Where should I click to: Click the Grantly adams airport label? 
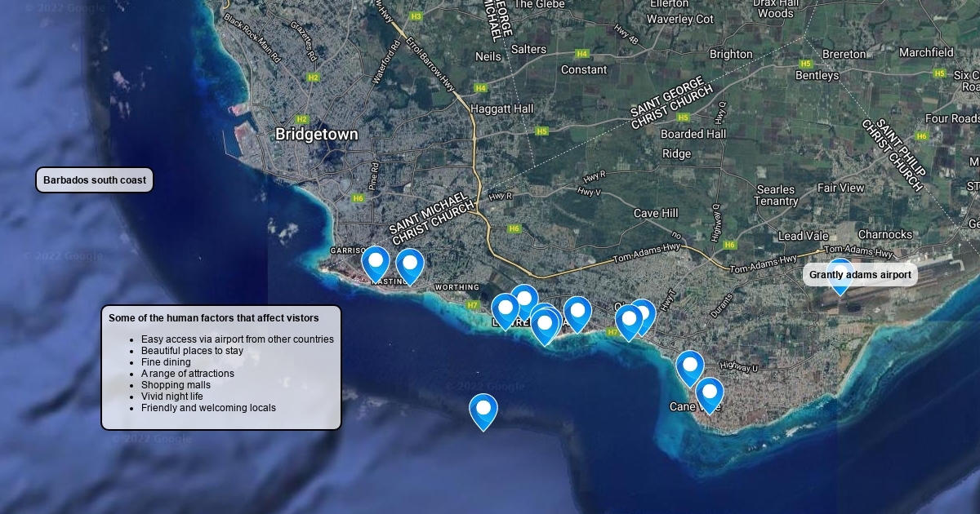point(860,275)
